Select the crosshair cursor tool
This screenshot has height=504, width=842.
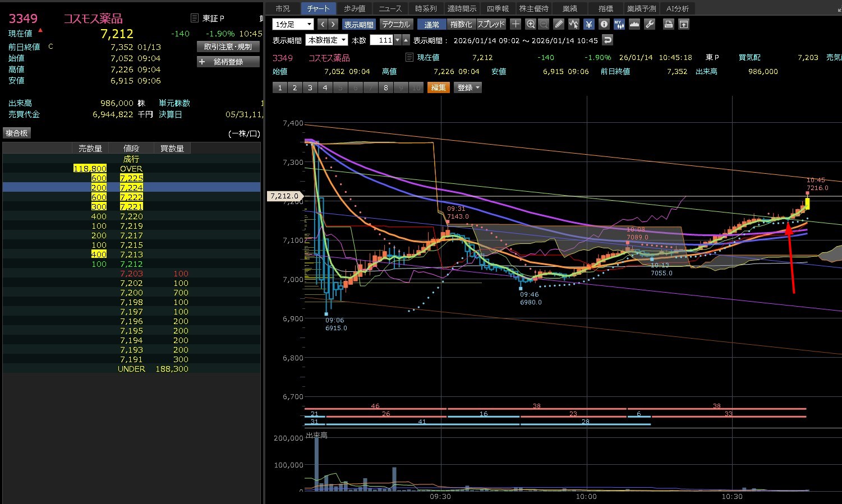tap(516, 24)
